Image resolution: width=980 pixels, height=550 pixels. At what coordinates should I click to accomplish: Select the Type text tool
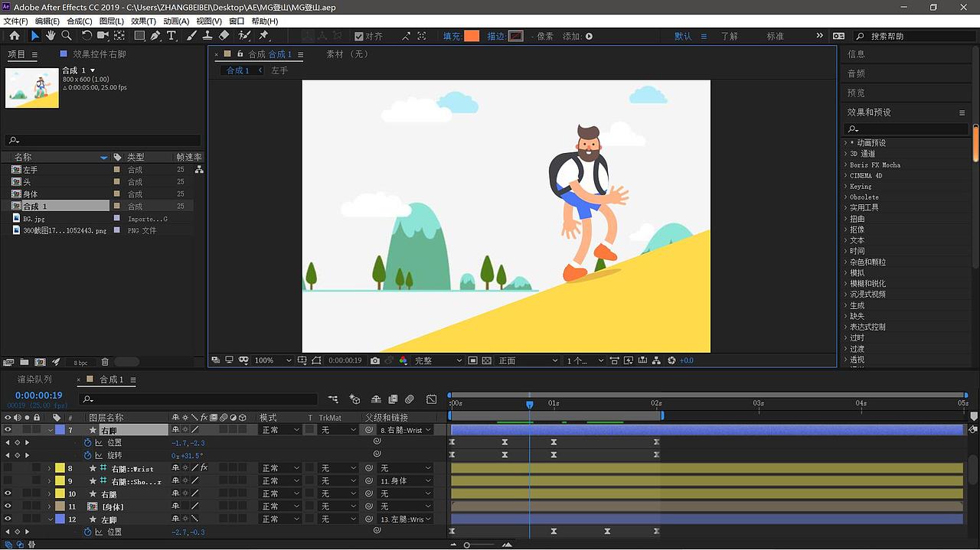coord(171,36)
